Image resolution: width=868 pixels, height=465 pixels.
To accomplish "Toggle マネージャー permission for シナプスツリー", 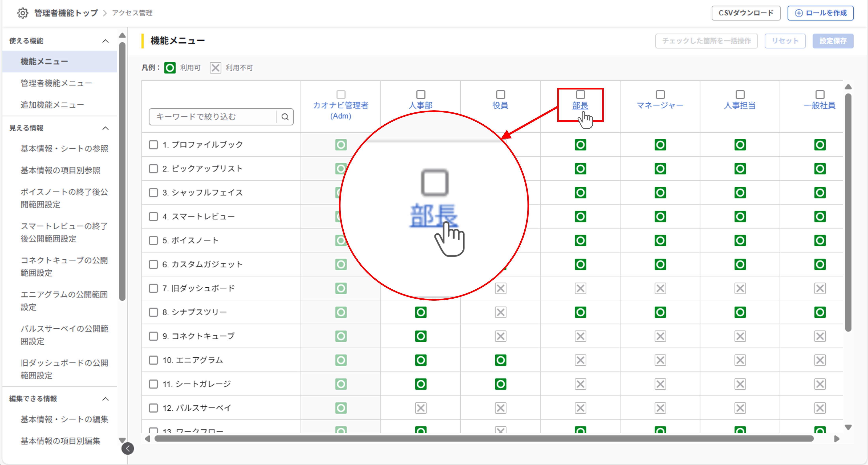I will (660, 312).
